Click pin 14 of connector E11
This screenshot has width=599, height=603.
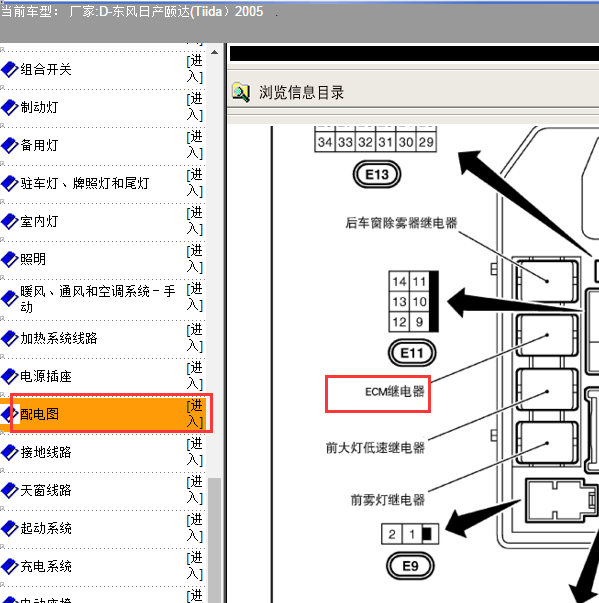pyautogui.click(x=399, y=282)
